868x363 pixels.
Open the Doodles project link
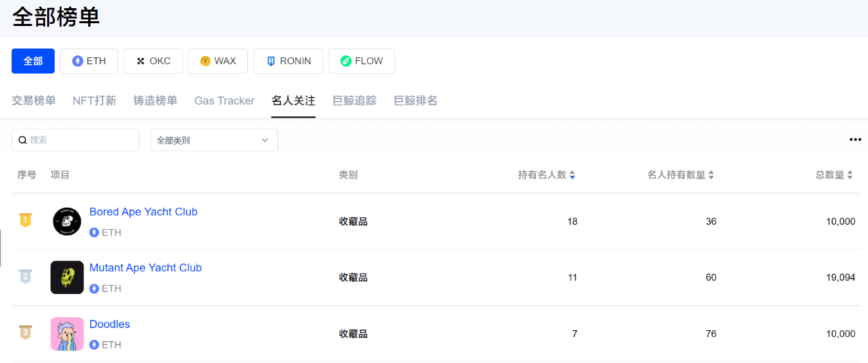(109, 324)
